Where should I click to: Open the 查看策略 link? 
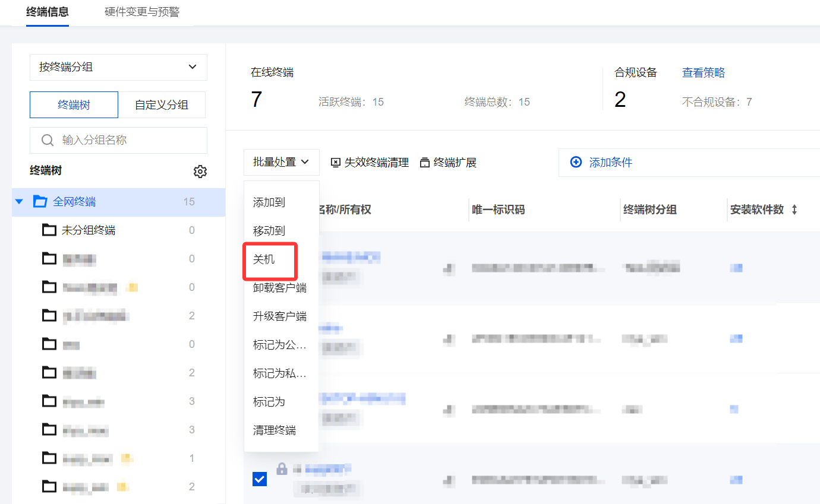(x=703, y=73)
